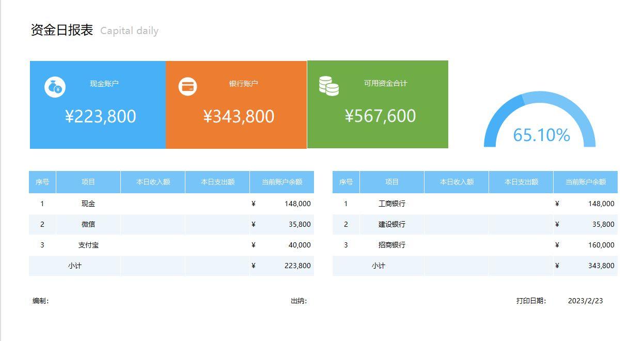Click the bank card icon in orange card
This screenshot has width=644, height=341.
coord(187,87)
